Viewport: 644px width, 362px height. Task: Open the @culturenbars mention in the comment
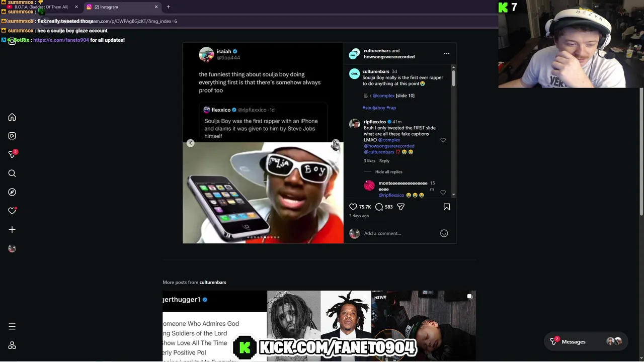[379, 152]
